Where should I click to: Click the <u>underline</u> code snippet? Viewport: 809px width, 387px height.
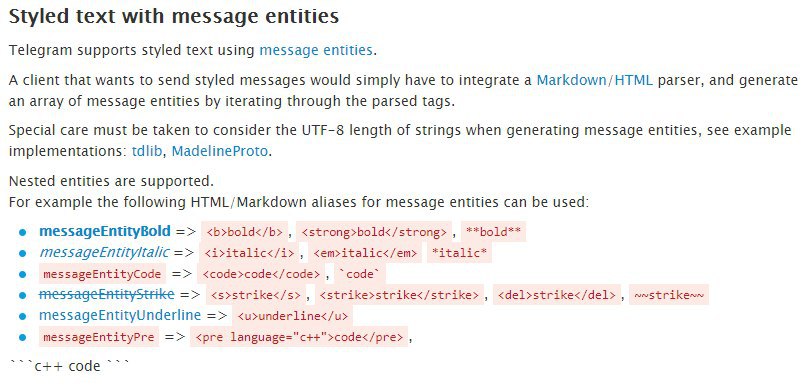click(293, 316)
